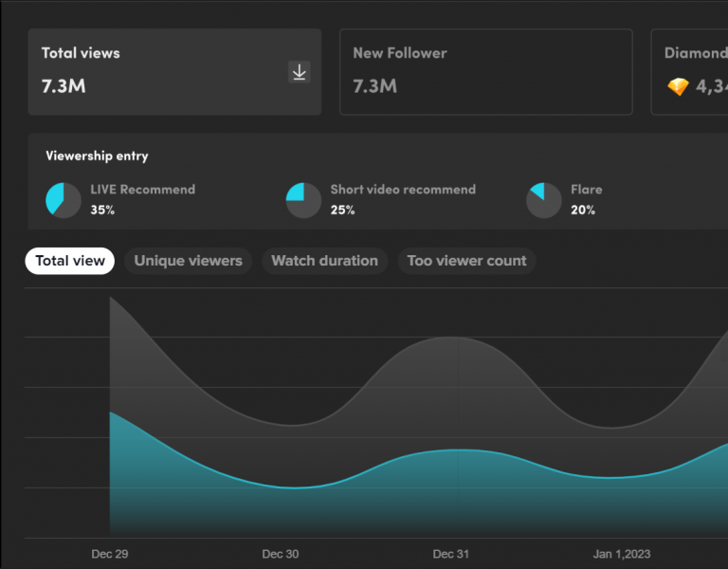
Task: Click the Dec 31 date on chart axis
Action: [451, 554]
